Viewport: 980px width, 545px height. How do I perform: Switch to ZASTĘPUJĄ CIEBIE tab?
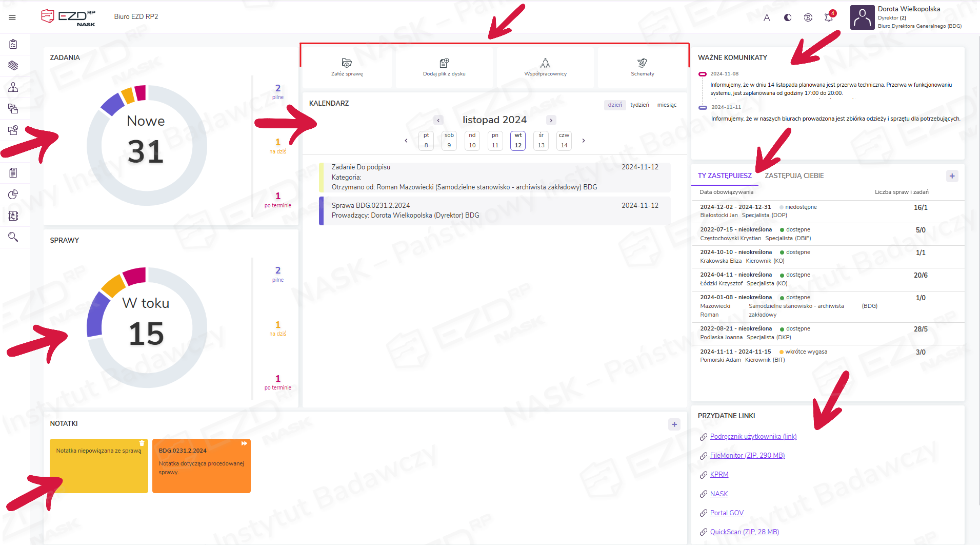coord(794,176)
